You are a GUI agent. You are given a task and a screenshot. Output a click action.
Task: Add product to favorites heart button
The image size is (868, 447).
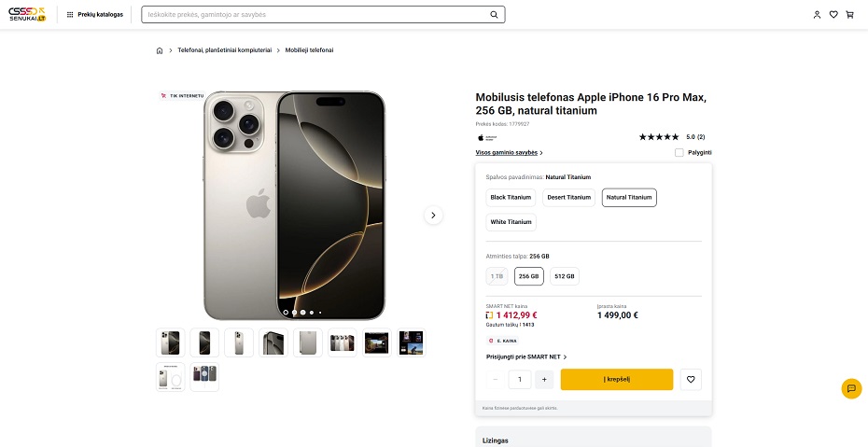[691, 380]
